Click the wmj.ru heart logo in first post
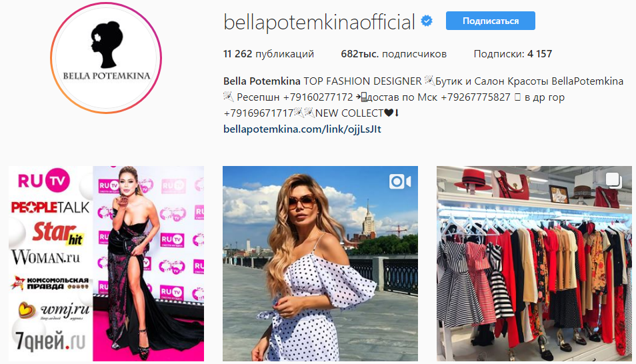This screenshot has width=636, height=364. pos(53,311)
